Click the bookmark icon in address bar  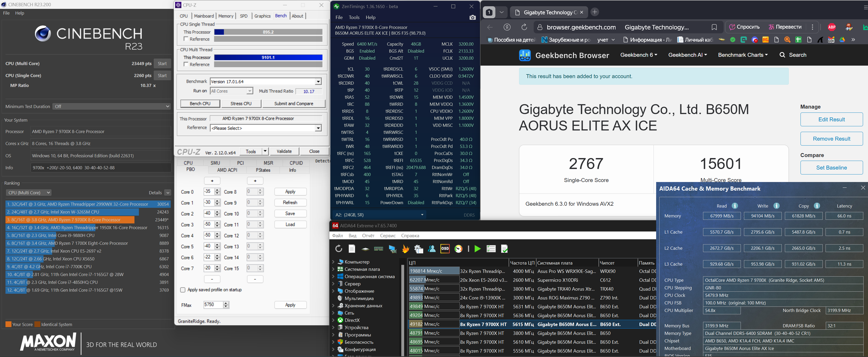pos(714,27)
